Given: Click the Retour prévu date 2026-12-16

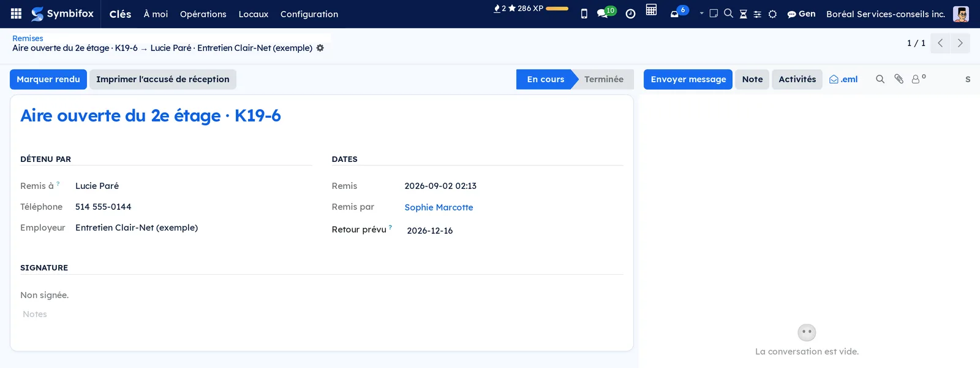Looking at the screenshot, I should 430,231.
